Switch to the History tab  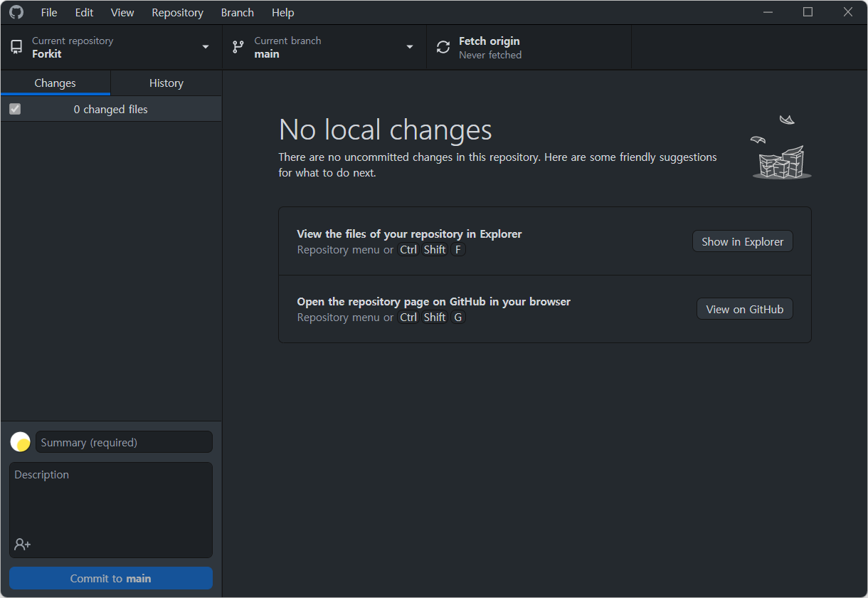click(166, 83)
